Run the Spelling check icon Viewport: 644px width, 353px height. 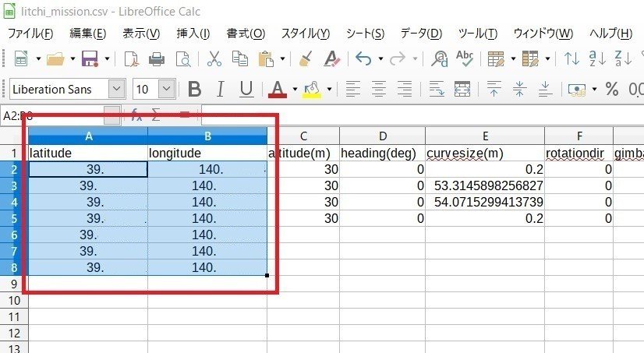tap(465, 58)
